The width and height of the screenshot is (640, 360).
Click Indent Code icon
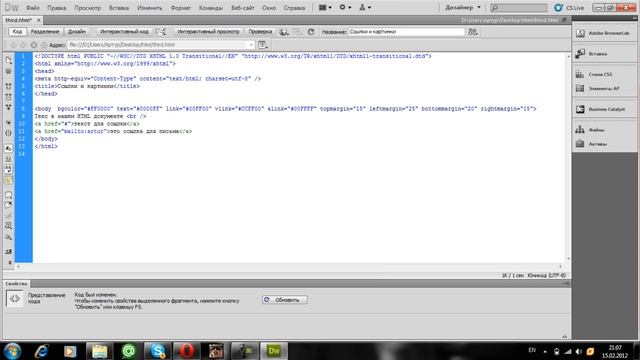[x=9, y=251]
